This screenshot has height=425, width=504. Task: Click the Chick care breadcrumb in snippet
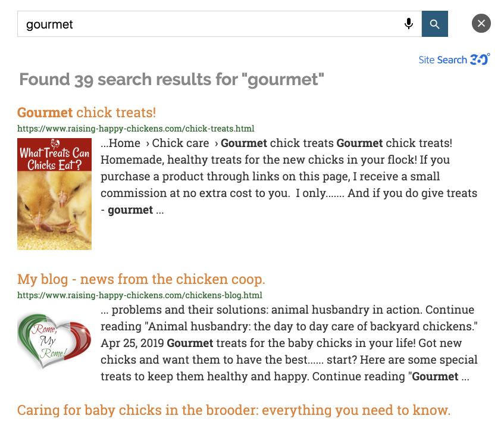click(180, 143)
